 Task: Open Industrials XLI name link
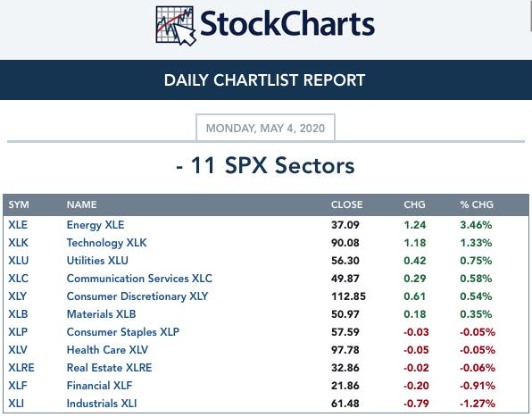click(x=102, y=404)
